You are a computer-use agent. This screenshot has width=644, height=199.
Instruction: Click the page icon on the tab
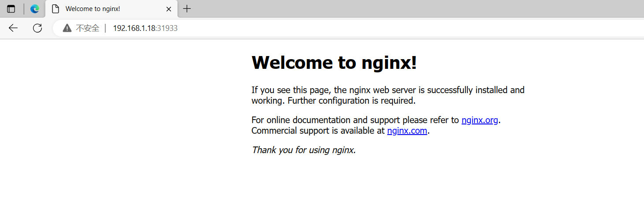click(x=56, y=9)
